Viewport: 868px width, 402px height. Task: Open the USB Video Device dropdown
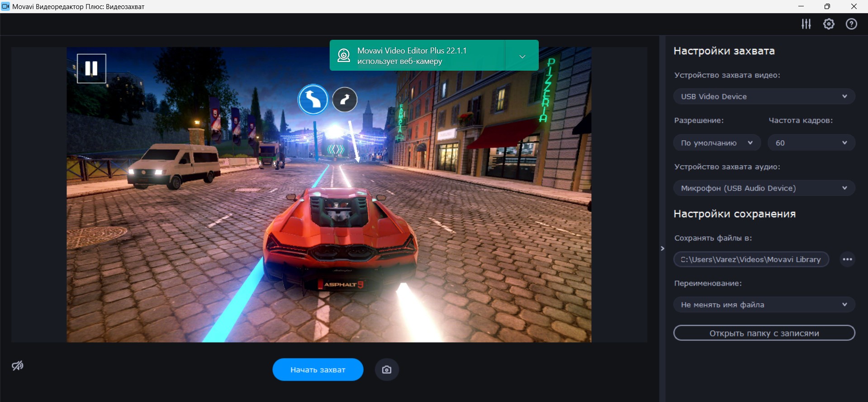[764, 96]
